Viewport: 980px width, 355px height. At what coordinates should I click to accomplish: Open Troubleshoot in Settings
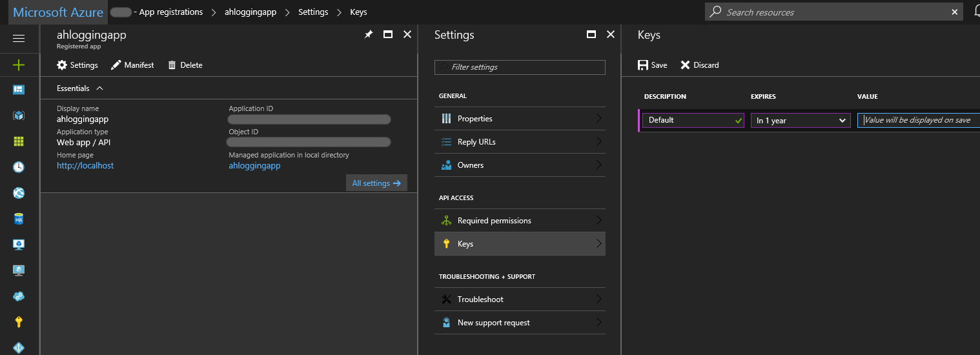point(520,299)
